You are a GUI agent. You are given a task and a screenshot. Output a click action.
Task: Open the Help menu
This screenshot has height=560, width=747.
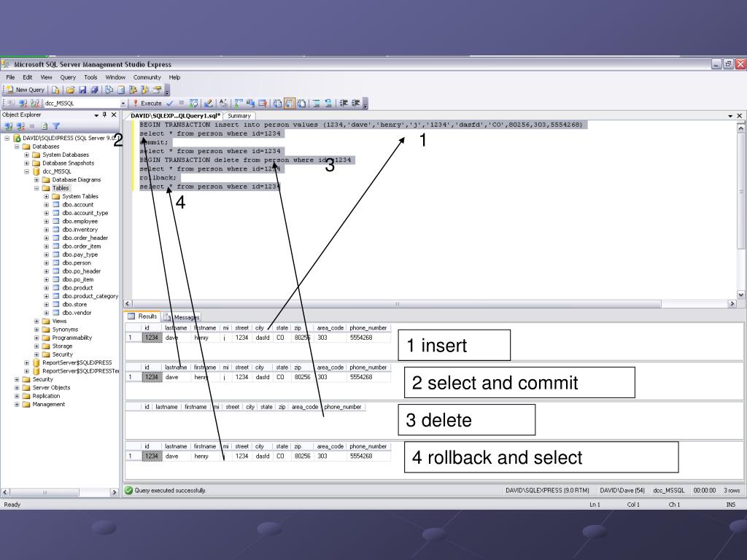(x=174, y=77)
